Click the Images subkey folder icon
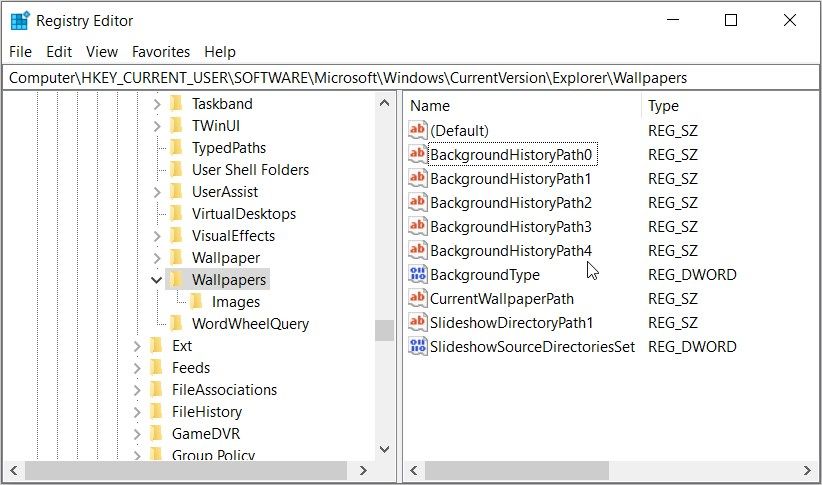The width and height of the screenshot is (822, 485). pos(197,301)
